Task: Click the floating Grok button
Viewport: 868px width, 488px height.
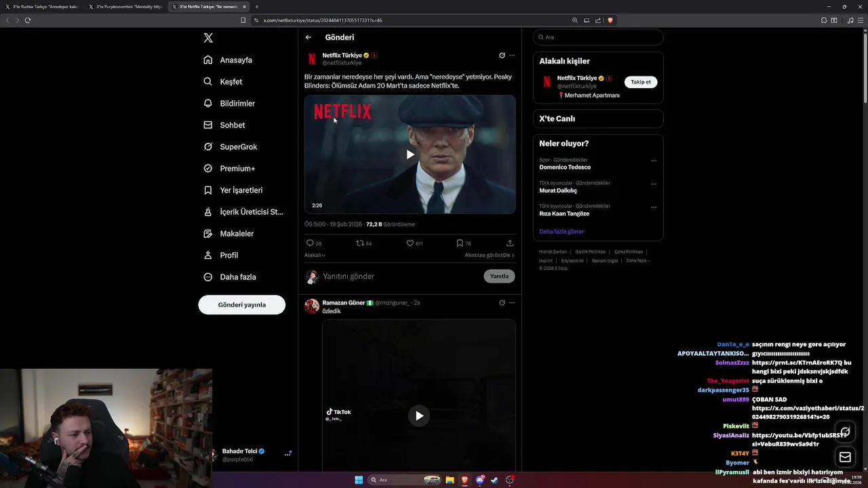Action: point(845,431)
